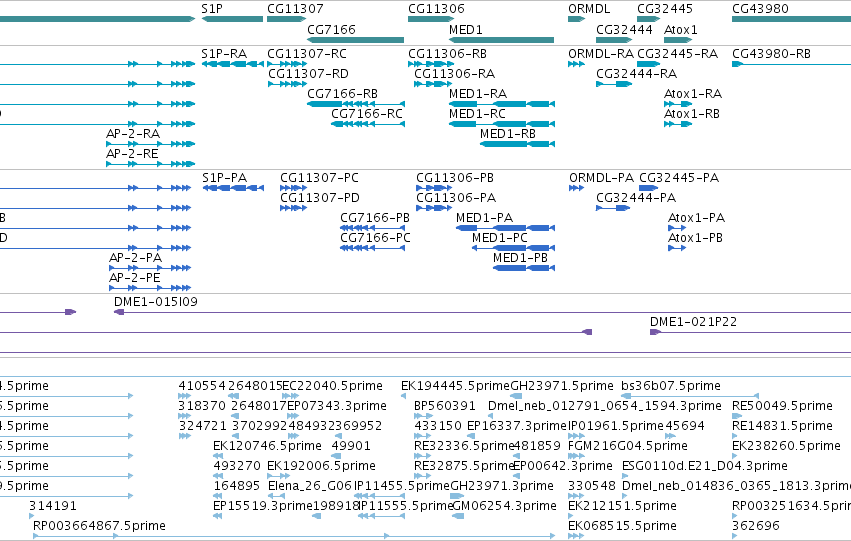Click the CG7166-PC protein

coord(373,248)
